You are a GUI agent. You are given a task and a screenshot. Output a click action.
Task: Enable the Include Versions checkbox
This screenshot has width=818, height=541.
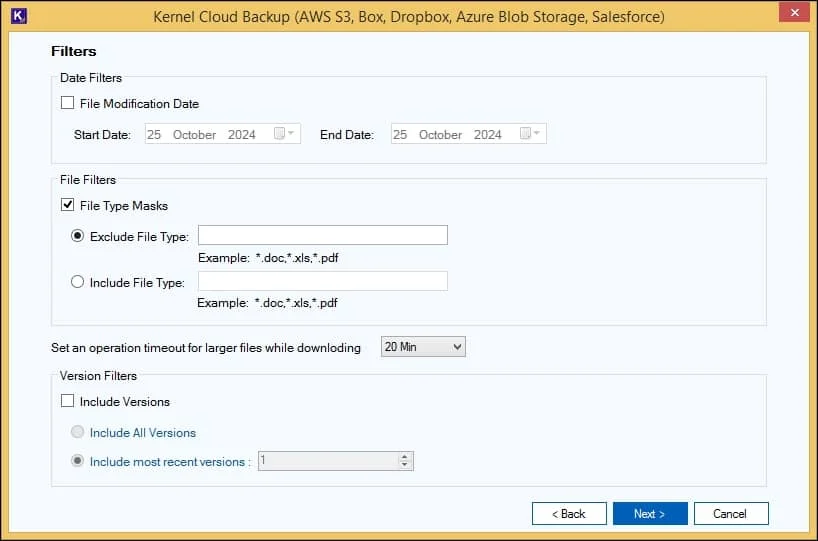click(x=67, y=401)
